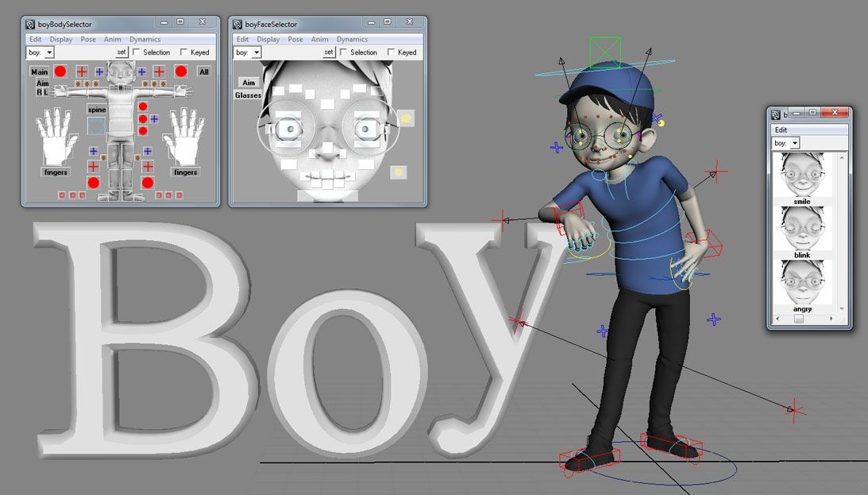
Task: Select the large red circle left of the feet
Action: pos(94,182)
